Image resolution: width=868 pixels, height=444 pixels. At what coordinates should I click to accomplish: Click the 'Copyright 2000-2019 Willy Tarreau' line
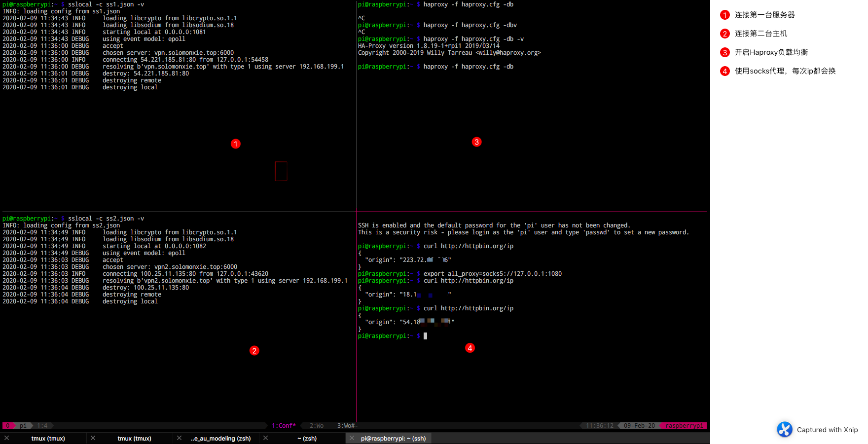449,53
